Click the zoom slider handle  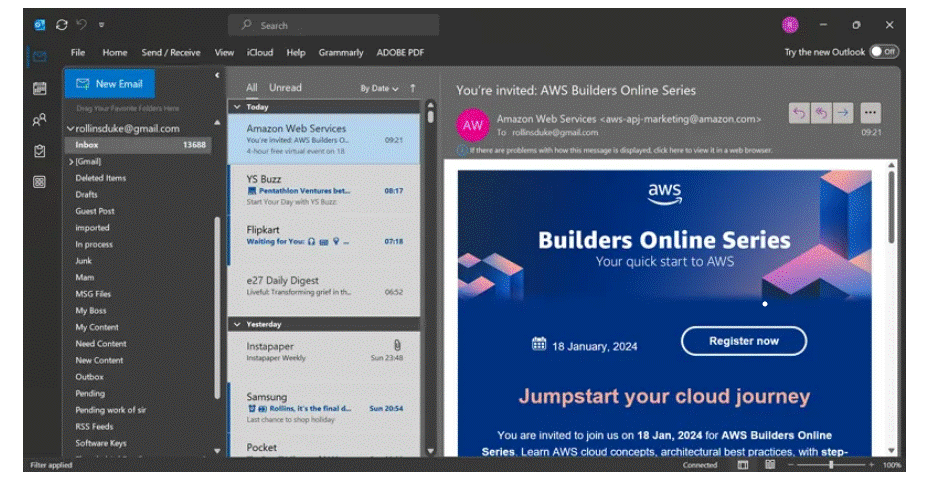tap(831, 465)
